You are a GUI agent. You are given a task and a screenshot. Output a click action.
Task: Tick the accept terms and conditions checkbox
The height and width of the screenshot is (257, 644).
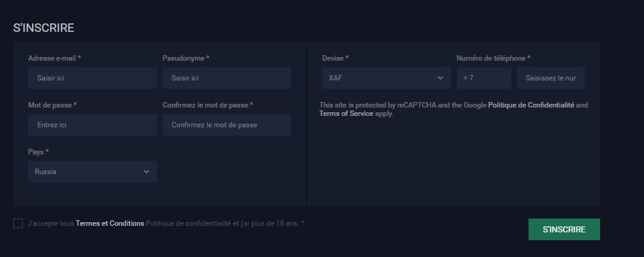pos(18,223)
